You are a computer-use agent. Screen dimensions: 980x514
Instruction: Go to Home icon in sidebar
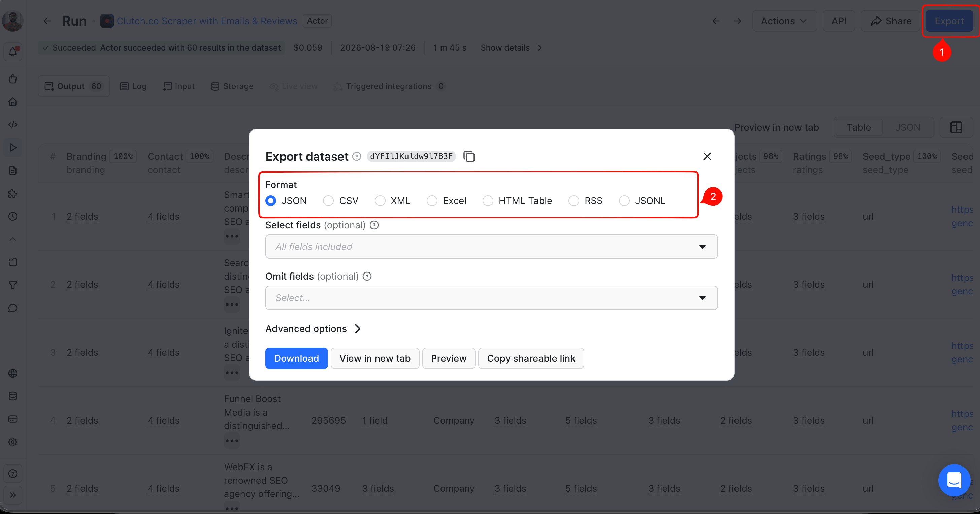click(12, 102)
